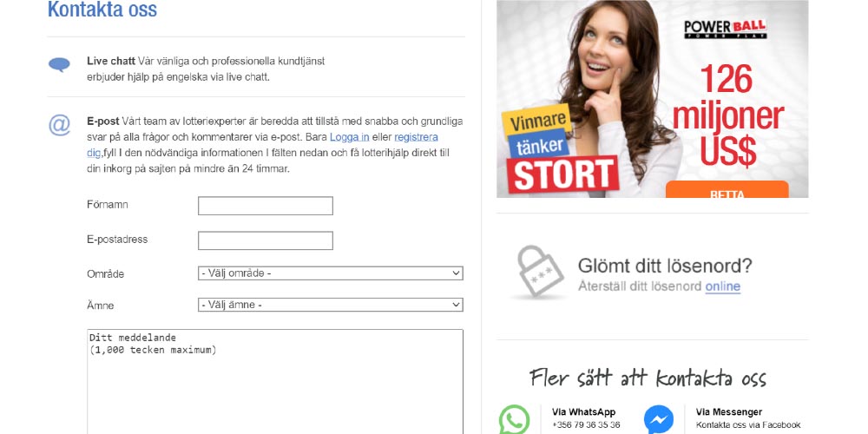Screen dimensions: 868x434
Task: Open the Område dropdown
Action: click(331, 273)
